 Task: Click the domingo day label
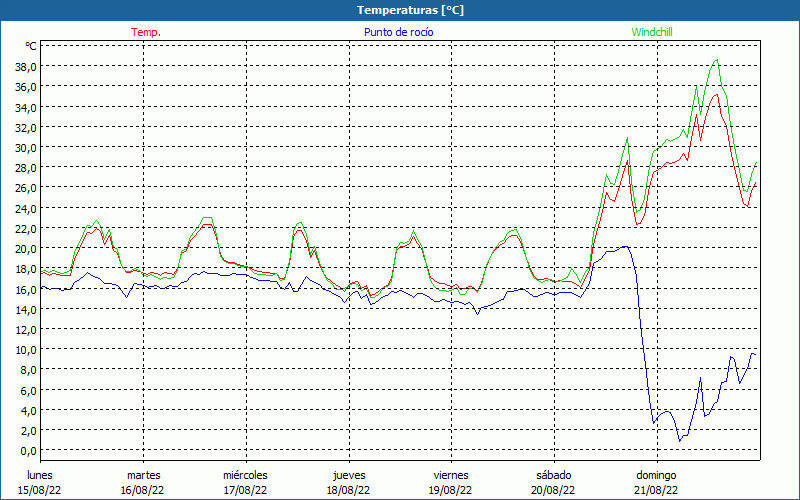click(656, 475)
